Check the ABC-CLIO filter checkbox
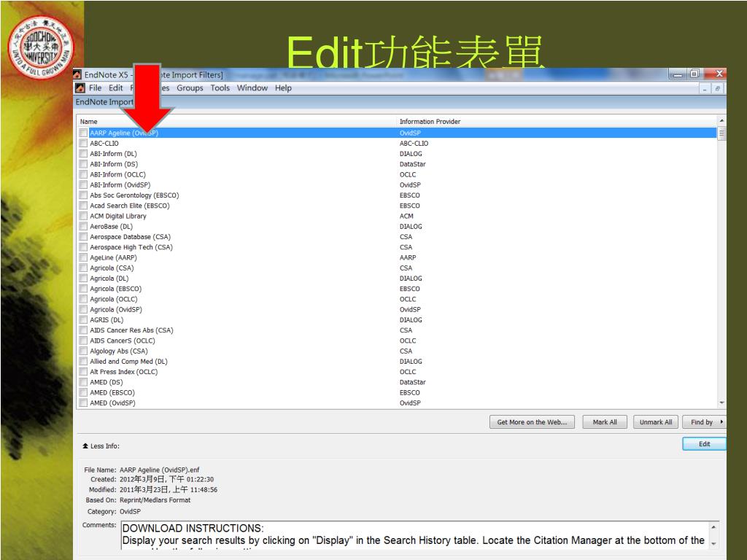The width and height of the screenshot is (747, 560). 83,144
